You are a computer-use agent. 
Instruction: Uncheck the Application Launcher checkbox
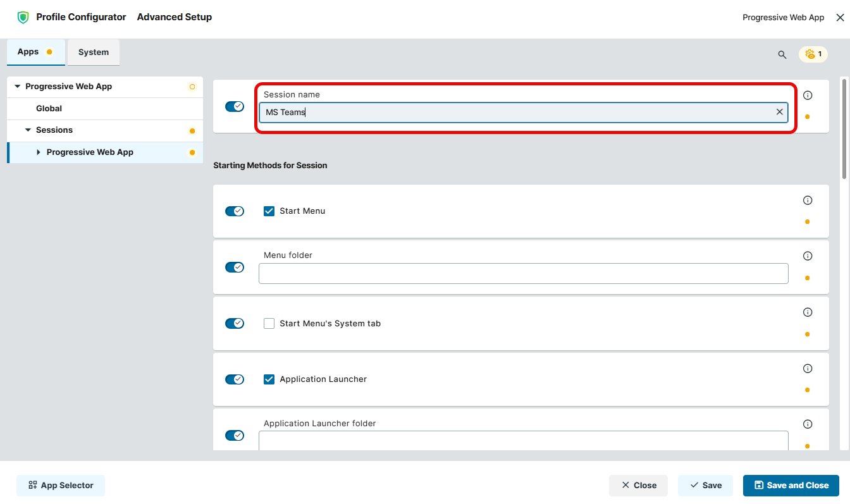pos(269,379)
